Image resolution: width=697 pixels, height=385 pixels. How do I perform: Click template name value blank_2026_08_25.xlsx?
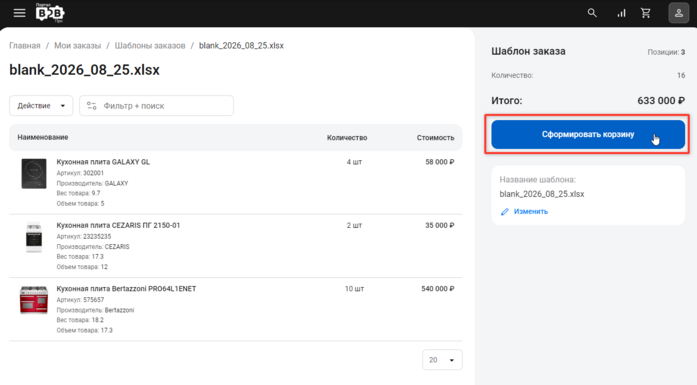(x=542, y=194)
